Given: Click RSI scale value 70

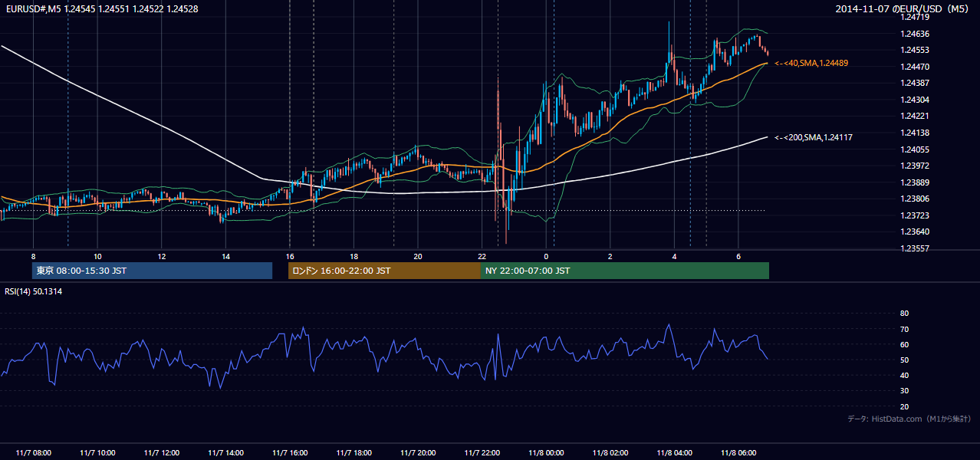Looking at the screenshot, I should point(904,329).
